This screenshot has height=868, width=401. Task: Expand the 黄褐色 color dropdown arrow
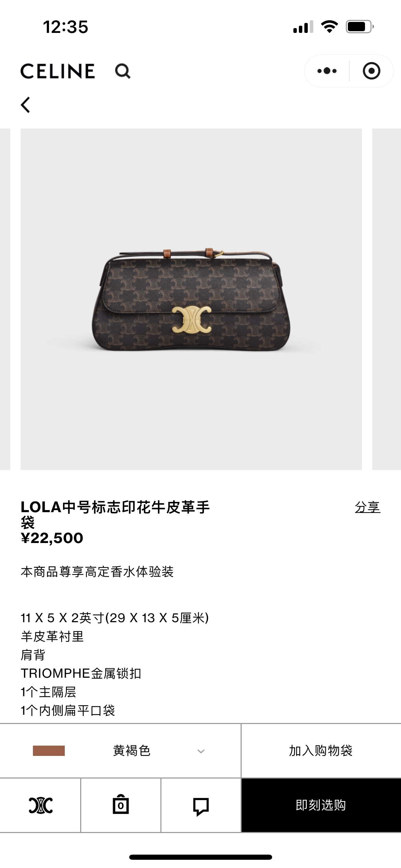[201, 751]
